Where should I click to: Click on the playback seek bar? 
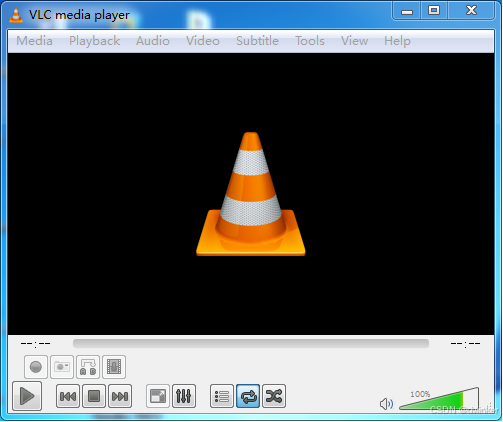point(251,343)
